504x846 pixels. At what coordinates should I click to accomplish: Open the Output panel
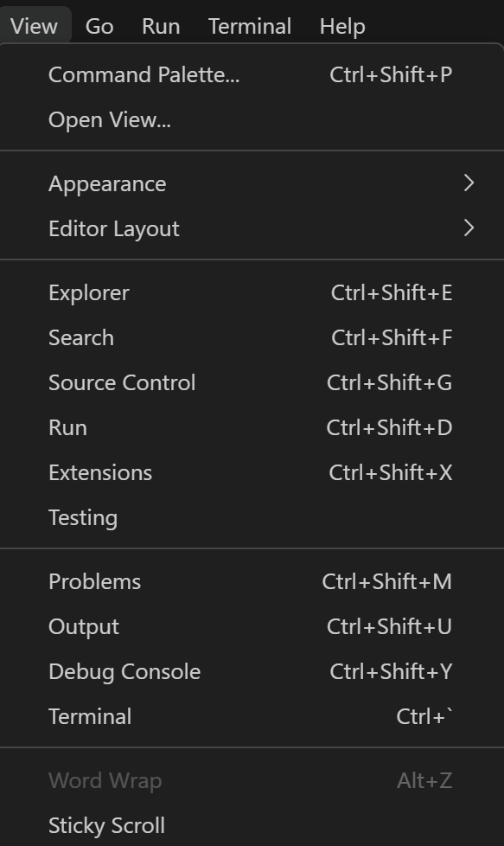(83, 626)
